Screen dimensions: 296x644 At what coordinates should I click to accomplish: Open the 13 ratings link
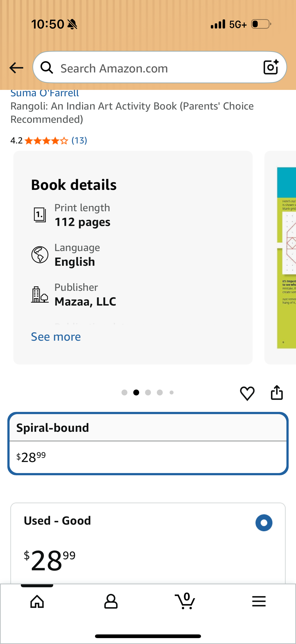(x=79, y=140)
